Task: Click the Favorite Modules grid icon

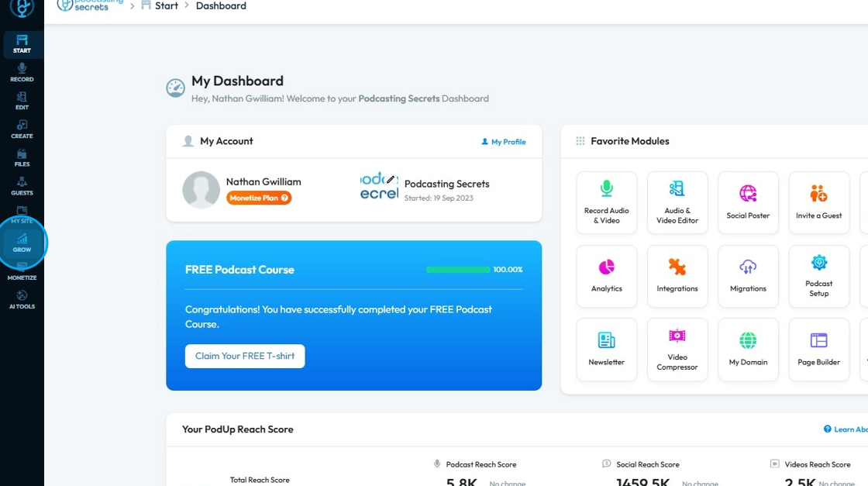Action: (580, 141)
